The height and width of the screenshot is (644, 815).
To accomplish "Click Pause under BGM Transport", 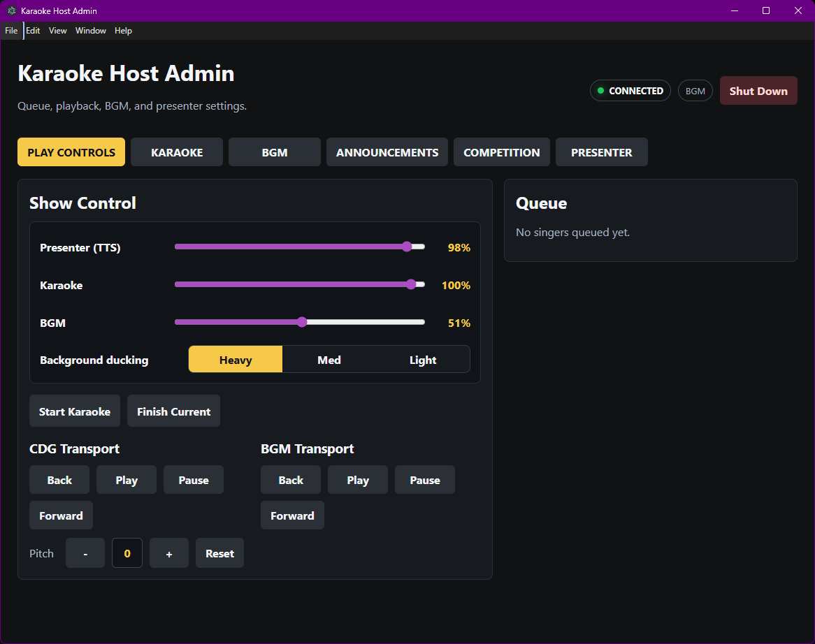I will [425, 480].
